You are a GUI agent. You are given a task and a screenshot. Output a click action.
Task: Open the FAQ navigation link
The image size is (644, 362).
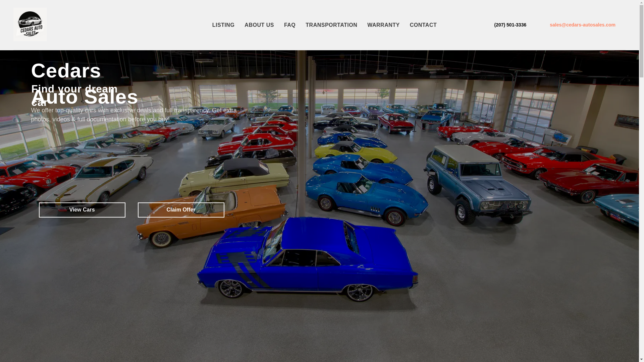pos(289,25)
